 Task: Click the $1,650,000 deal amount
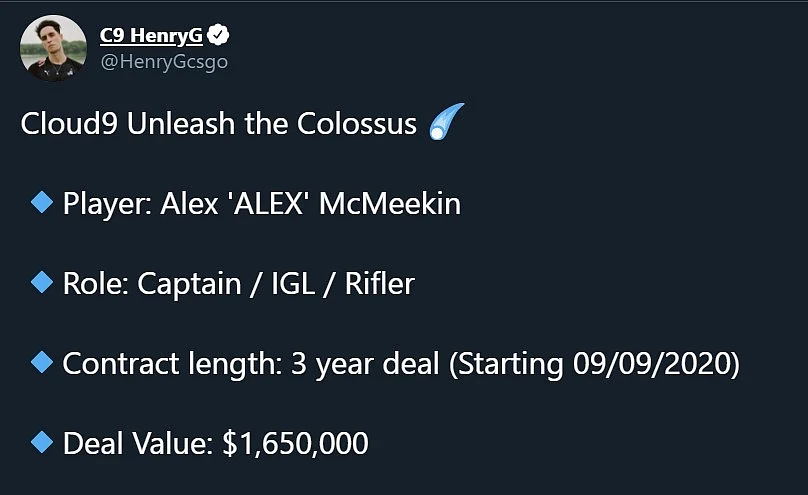295,443
